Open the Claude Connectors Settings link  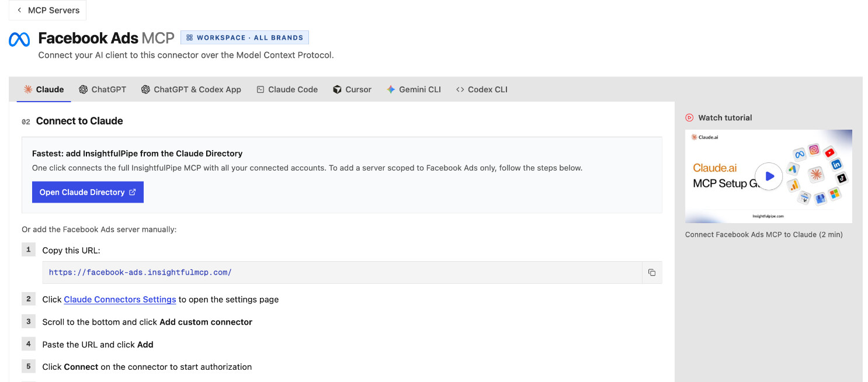(x=120, y=299)
